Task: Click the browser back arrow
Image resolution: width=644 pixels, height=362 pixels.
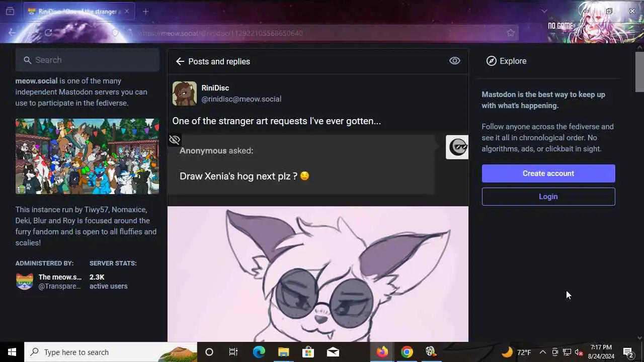Action: pos(12,33)
